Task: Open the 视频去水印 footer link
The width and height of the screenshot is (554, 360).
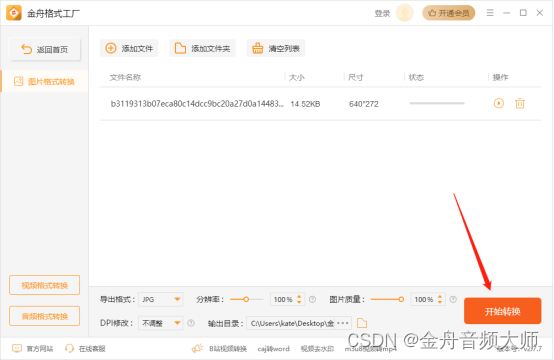Action: [317, 349]
